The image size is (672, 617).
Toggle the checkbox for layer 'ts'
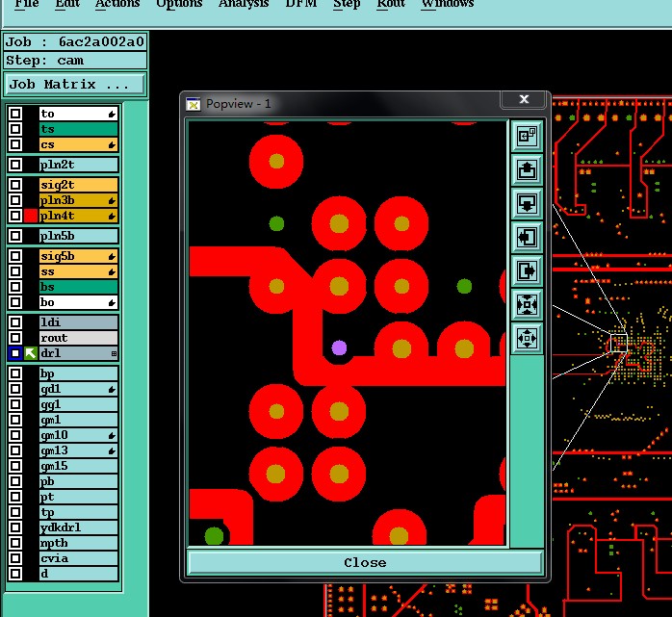point(15,129)
